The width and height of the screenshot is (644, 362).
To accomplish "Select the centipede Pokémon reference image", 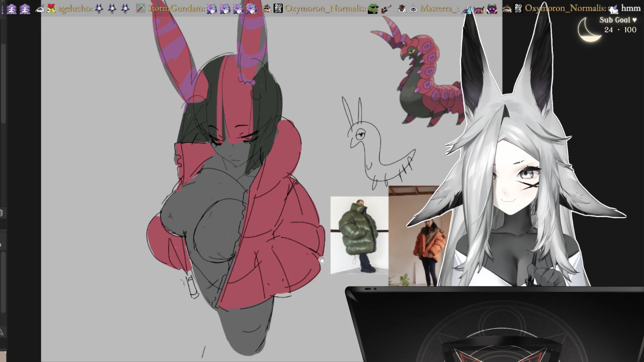I will pyautogui.click(x=418, y=71).
